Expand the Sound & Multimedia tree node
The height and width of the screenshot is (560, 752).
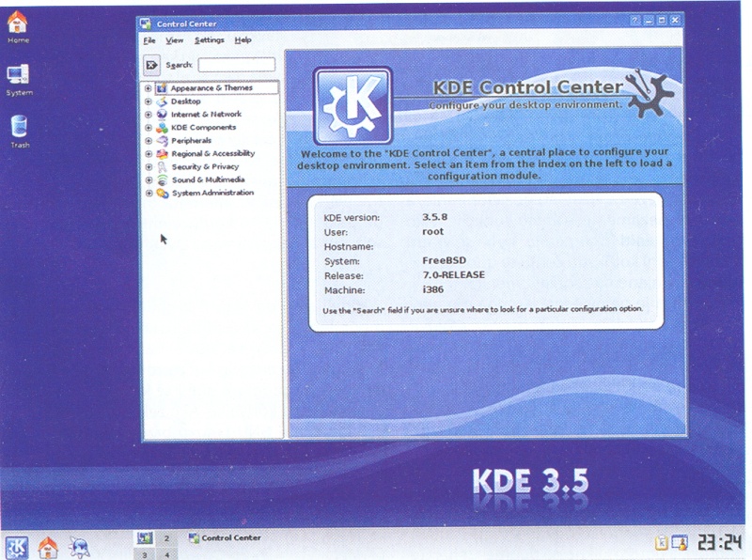tap(149, 180)
